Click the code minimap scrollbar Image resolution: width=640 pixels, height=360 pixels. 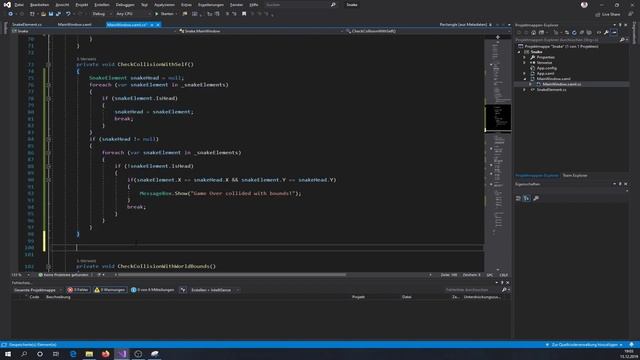click(498, 153)
